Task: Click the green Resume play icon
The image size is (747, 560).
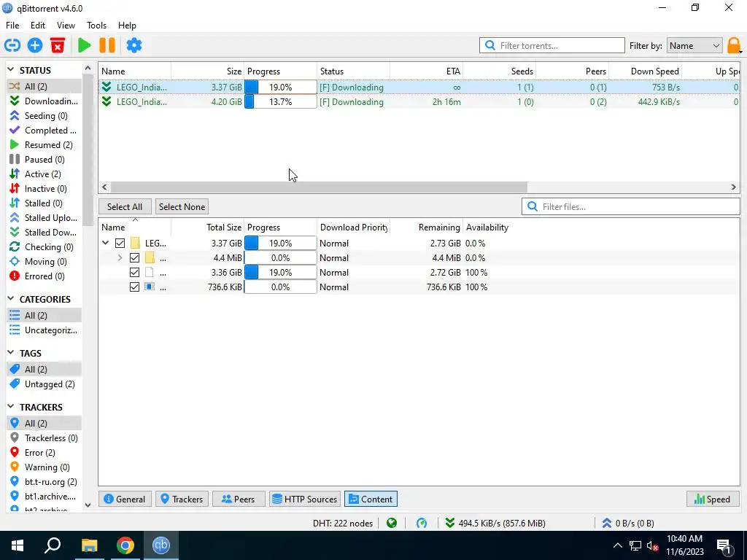Action: coord(85,46)
